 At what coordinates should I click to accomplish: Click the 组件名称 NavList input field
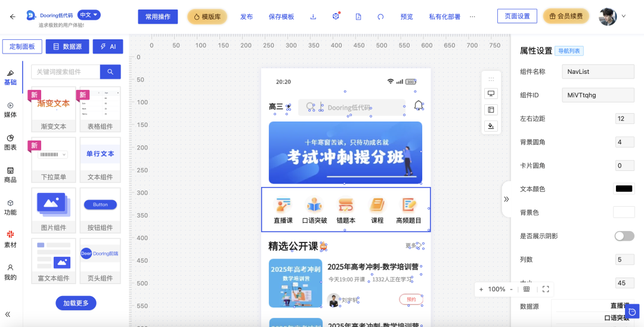(598, 71)
